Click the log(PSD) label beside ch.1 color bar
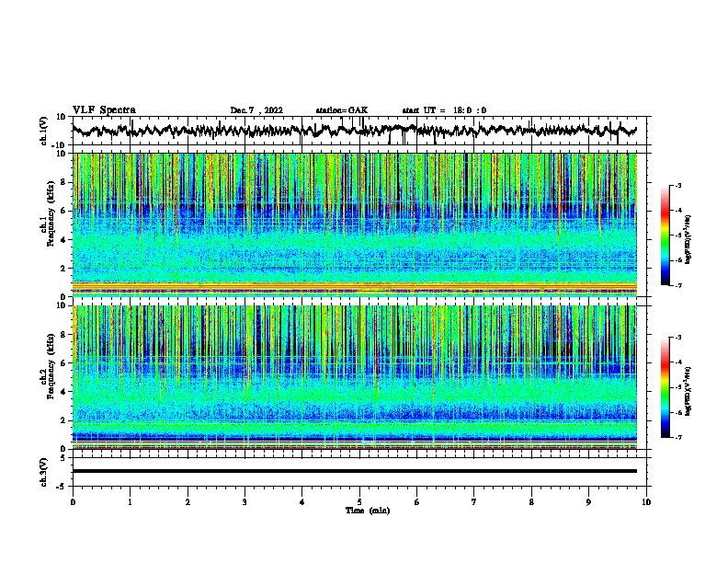 [688, 239]
